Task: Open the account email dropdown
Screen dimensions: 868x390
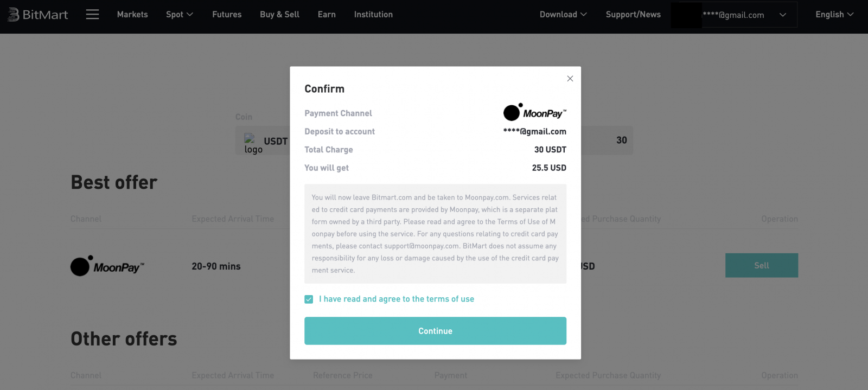Action: click(749, 15)
